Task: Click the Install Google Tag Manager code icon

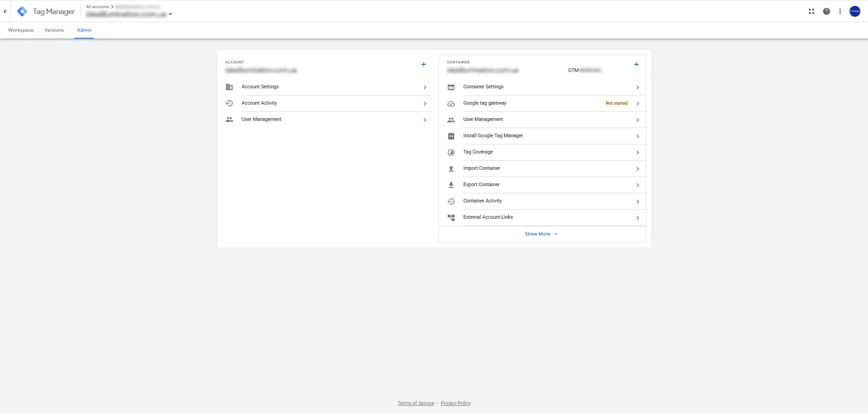Action: point(451,136)
